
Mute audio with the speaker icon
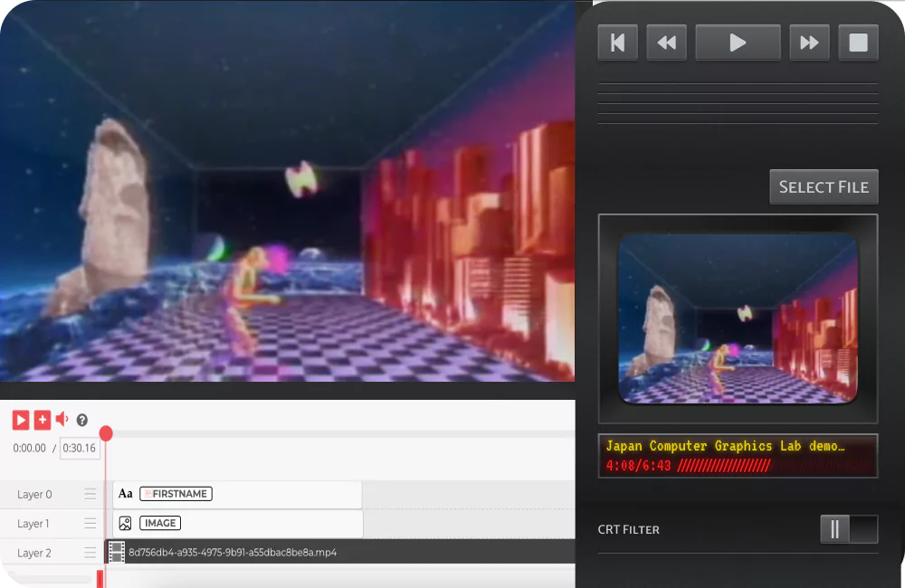62,420
